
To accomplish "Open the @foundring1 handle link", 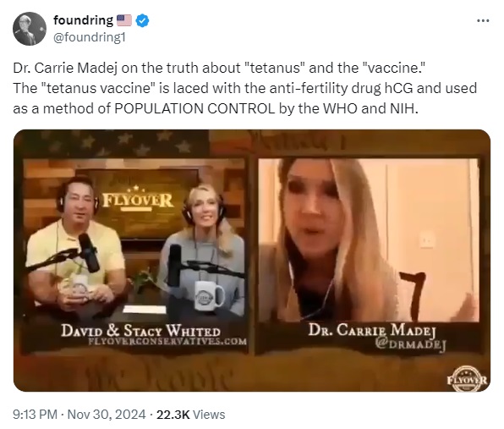I will 89,37.
